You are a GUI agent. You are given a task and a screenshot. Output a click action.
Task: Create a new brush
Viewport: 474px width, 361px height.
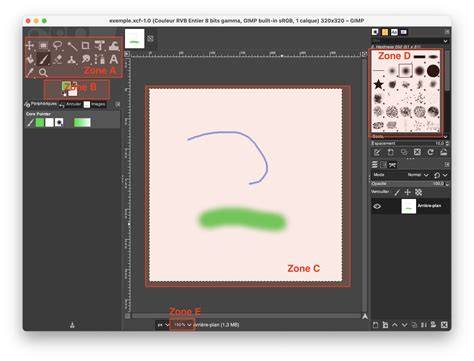point(390,152)
